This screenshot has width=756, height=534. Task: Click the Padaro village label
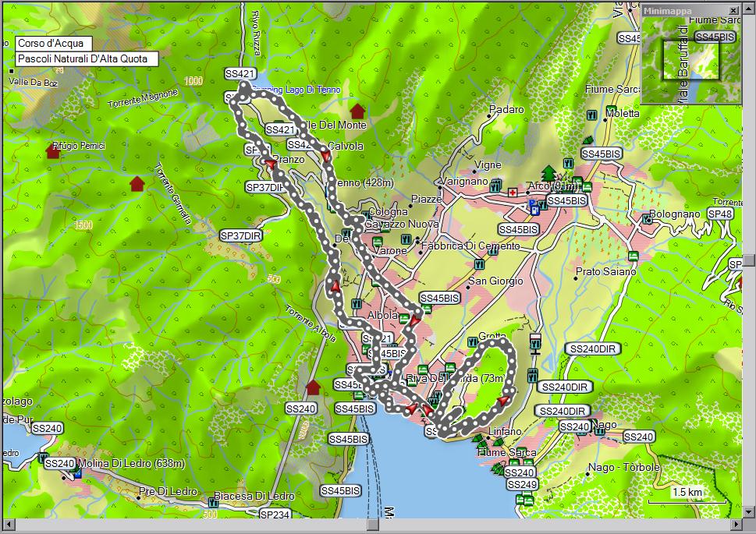[x=506, y=109]
